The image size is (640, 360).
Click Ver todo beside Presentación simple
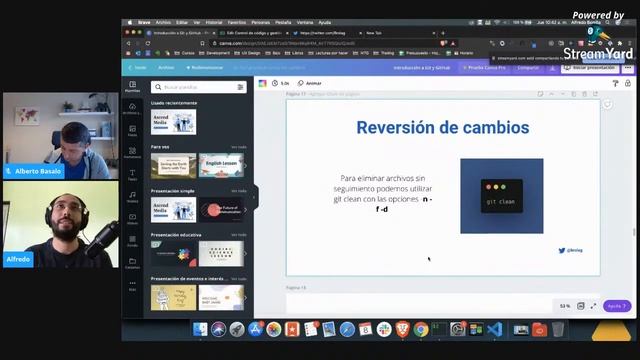click(239, 191)
